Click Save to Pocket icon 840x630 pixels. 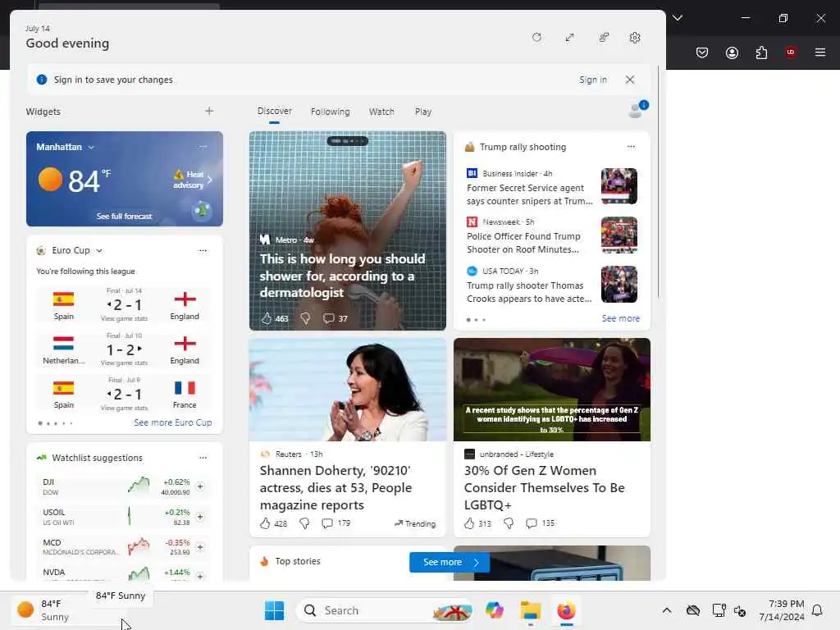pos(702,52)
